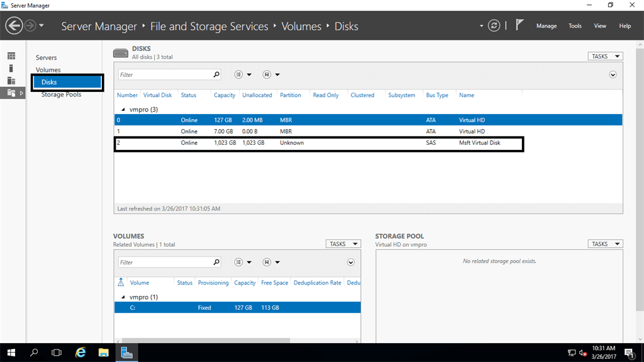Click the Refresh icon in the header

pos(494,26)
